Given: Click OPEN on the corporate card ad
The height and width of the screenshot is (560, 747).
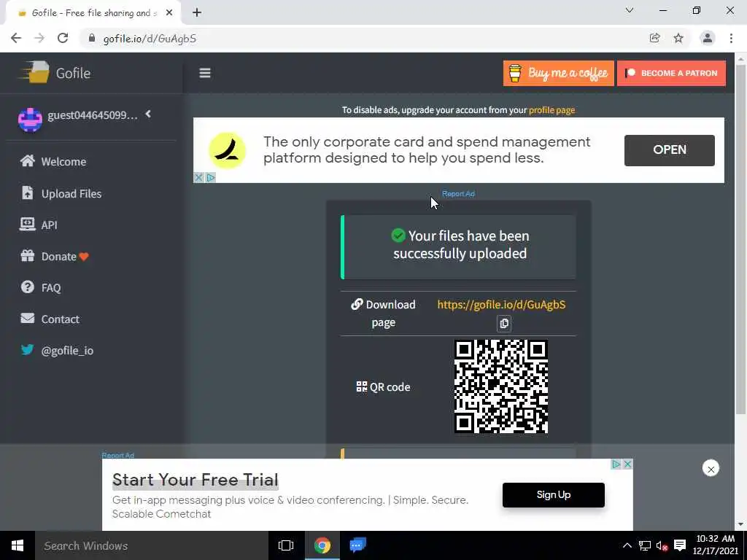Looking at the screenshot, I should point(670,150).
